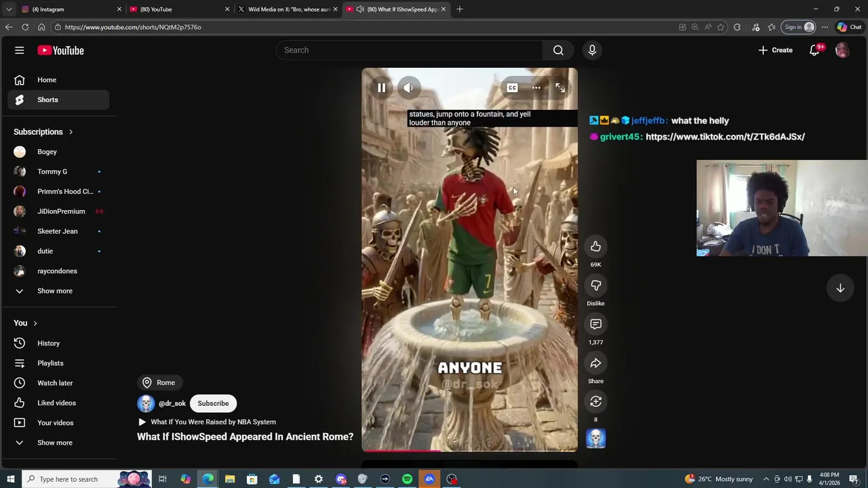Screen dimensions: 868x488
Task: Open Your videos in sidebar
Action: 58,423
